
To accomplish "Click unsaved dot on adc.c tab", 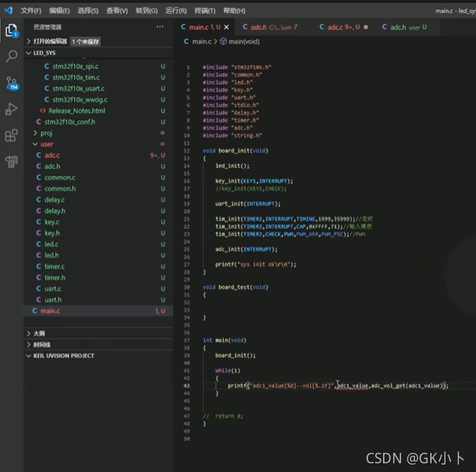I will click(366, 28).
